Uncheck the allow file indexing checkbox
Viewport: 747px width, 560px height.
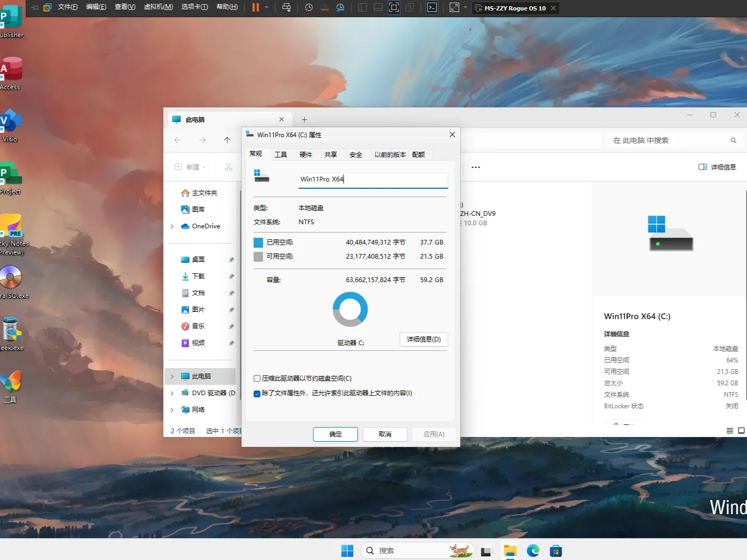(257, 393)
